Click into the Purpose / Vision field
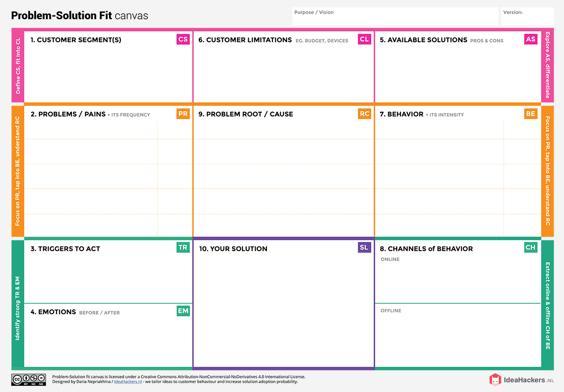This screenshot has width=564, height=392. (395, 16)
